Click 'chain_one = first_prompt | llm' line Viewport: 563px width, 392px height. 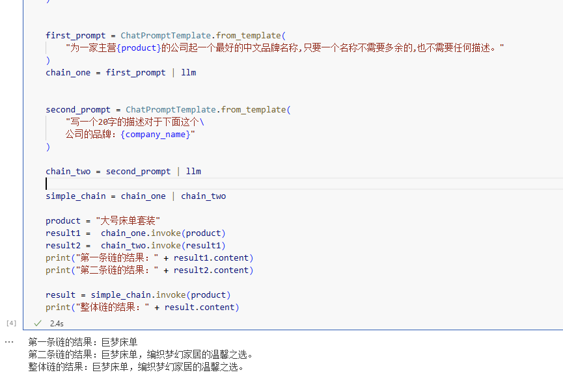(x=120, y=72)
